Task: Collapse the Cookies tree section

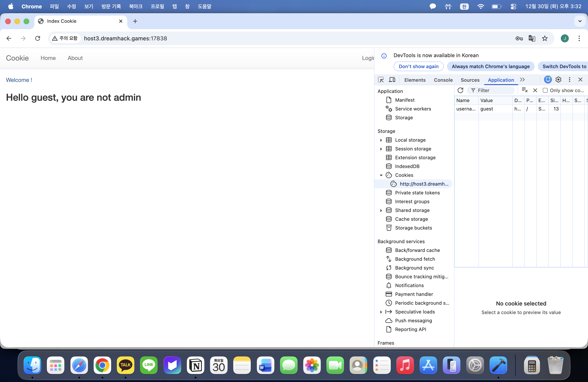Action: (381, 175)
